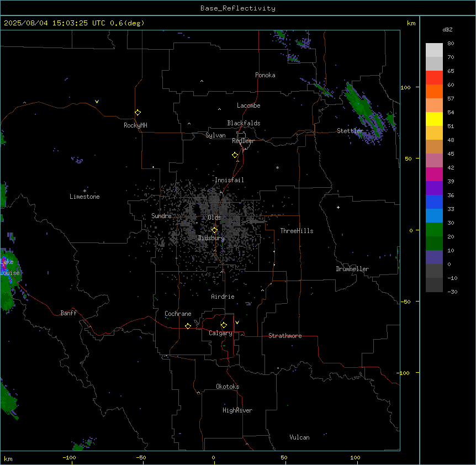The height and width of the screenshot is (465, 476).
Task: Click the Calgary city label
Action: pyautogui.click(x=220, y=333)
